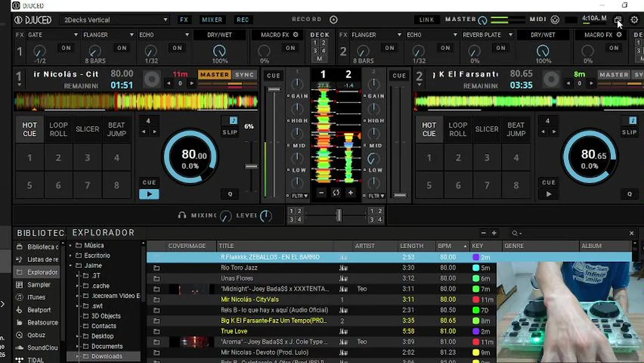The width and height of the screenshot is (644, 363).
Task: Select BEAT JUMP pad mode on deck 1
Action: tap(116, 129)
